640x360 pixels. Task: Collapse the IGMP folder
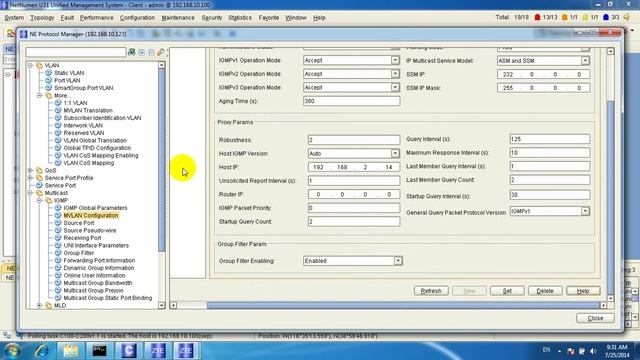(40, 200)
